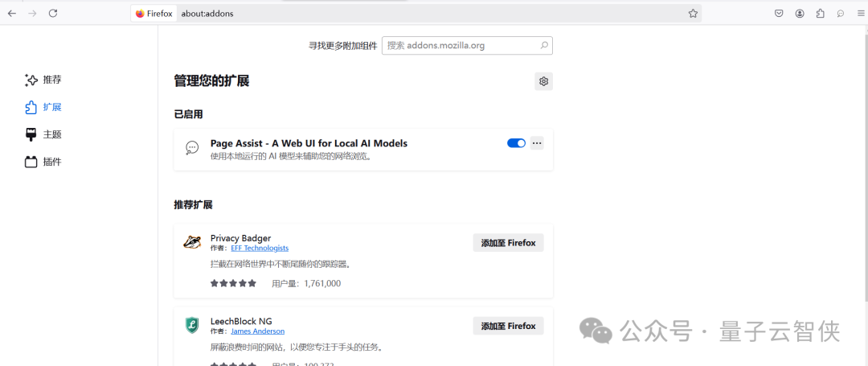This screenshot has width=868, height=366.
Task: Click Privacy Badger user count 1,761,000
Action: pyautogui.click(x=306, y=283)
